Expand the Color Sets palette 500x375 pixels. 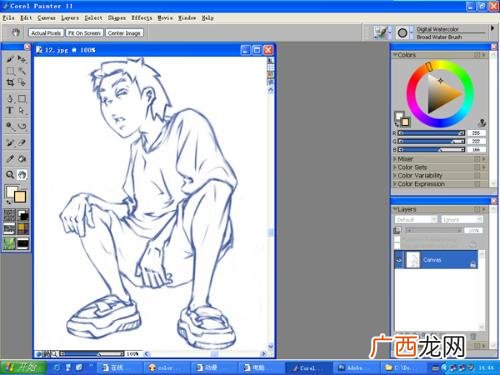[395, 167]
